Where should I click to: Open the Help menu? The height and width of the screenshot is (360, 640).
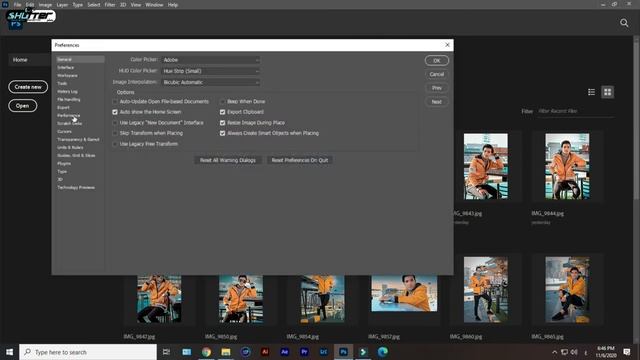(173, 5)
